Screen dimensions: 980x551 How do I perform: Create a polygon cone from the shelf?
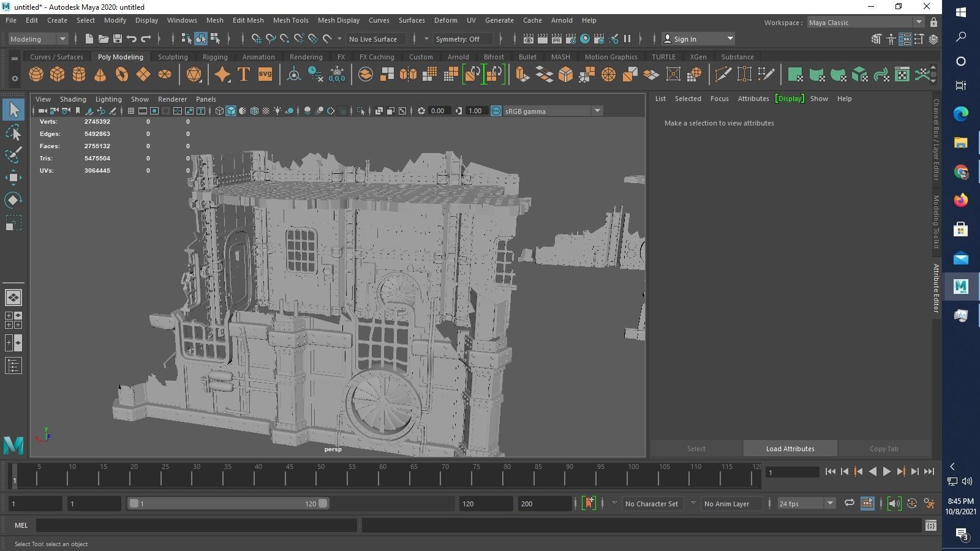[100, 75]
